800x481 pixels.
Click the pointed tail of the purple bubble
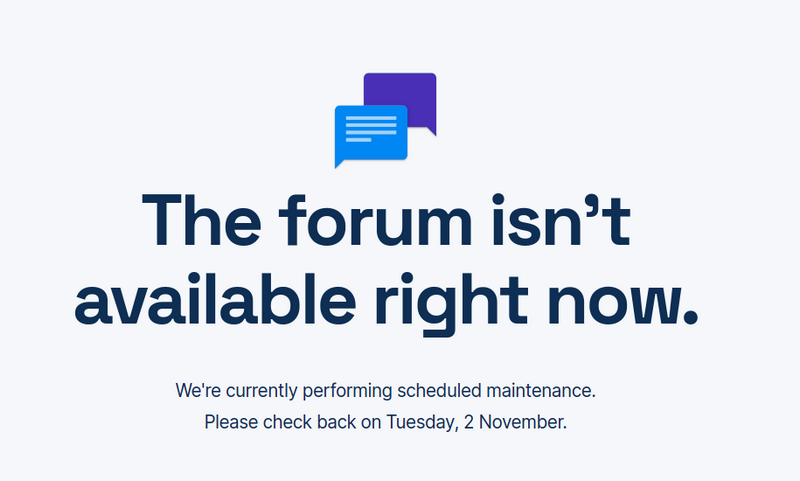431,130
